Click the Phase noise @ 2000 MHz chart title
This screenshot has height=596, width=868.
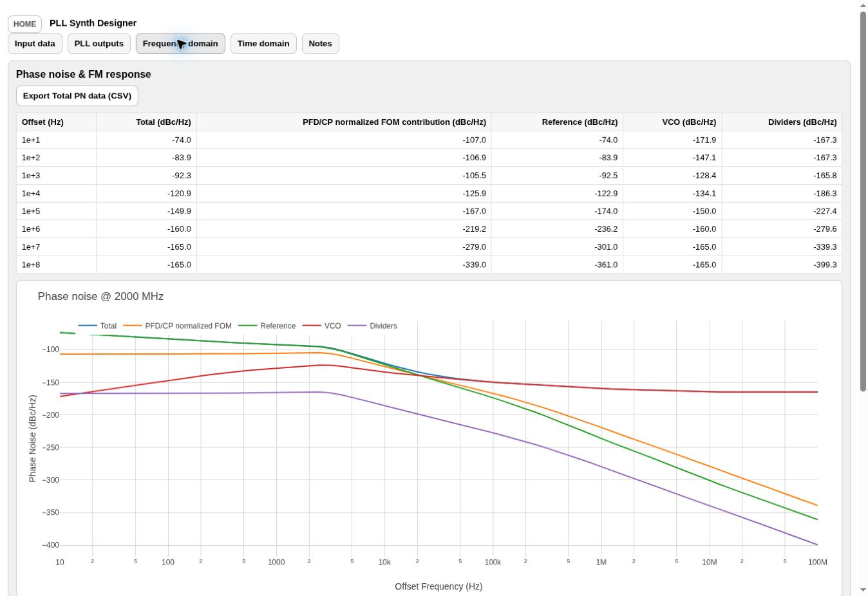100,297
